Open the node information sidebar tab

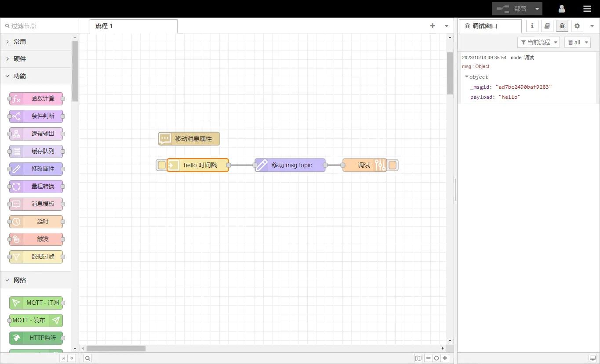tap(532, 26)
